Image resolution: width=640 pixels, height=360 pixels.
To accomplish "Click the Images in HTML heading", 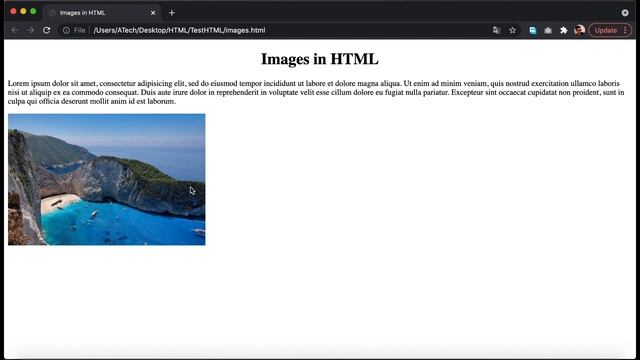I will coord(320,59).
